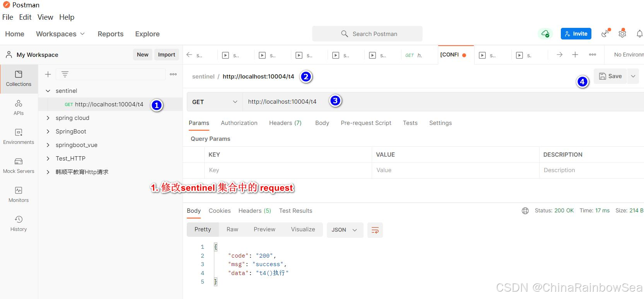Viewport: 644px width, 299px height.
Task: Open the Edit menu
Action: [x=25, y=17]
